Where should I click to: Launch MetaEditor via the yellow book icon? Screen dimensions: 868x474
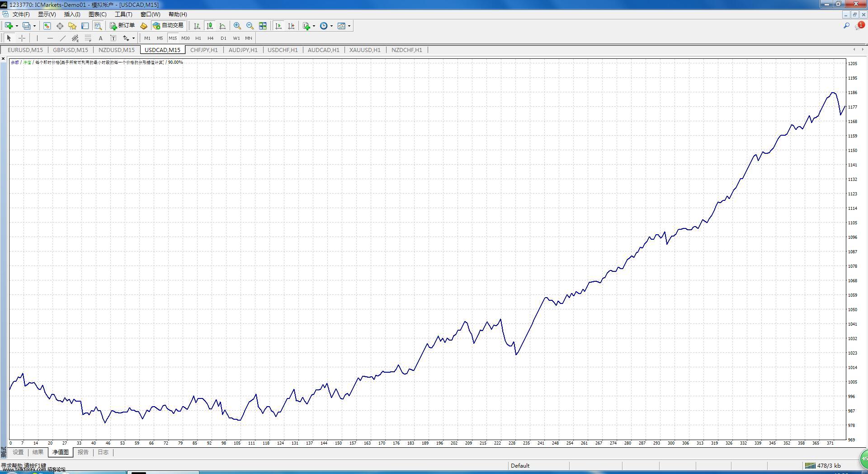[x=144, y=26]
